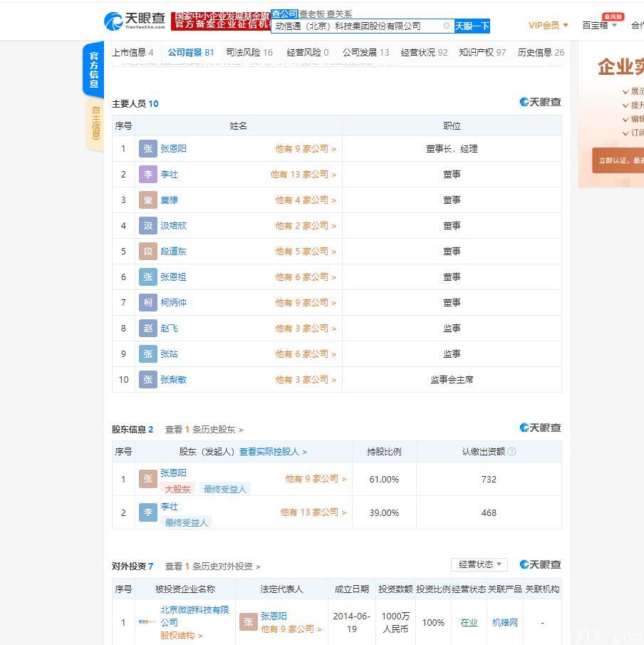Viewport: 644px width, 645px height.
Task: Click the 大股东 tag under 张恩阳
Action: [177, 489]
